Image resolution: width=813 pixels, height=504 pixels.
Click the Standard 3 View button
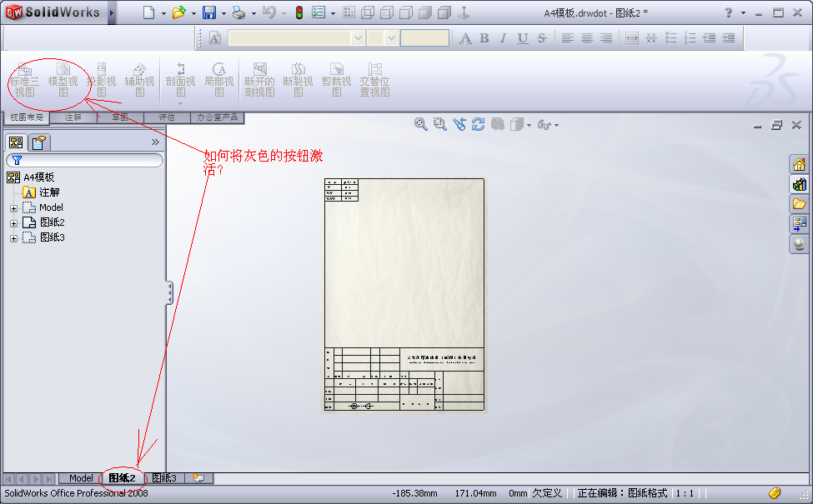(24, 80)
